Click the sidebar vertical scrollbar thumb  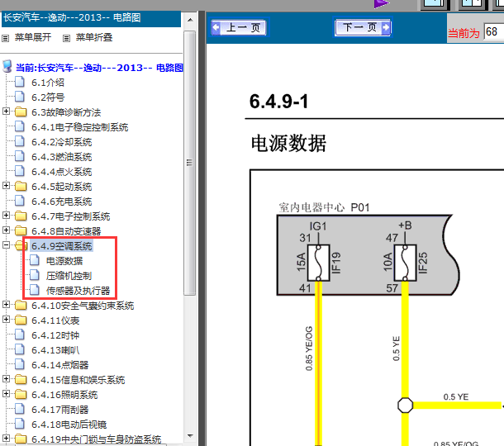[x=190, y=163]
